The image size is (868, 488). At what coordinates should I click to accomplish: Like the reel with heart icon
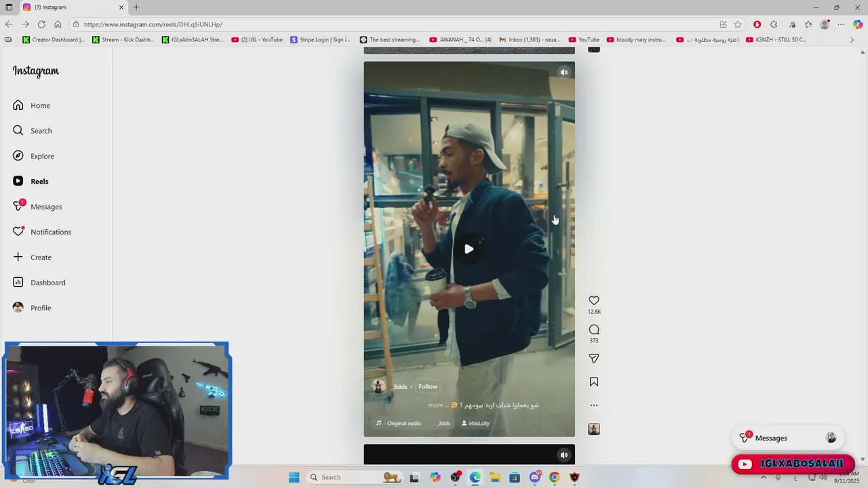coord(594,300)
